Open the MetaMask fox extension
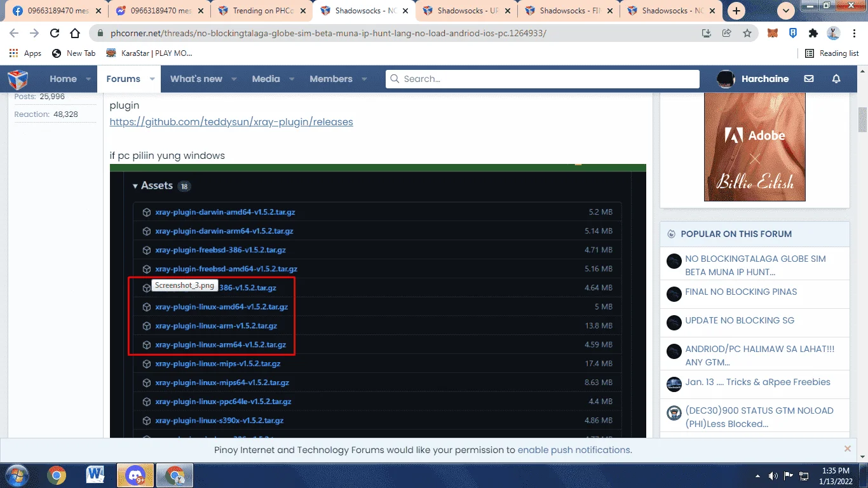Viewport: 868px width, 488px height. coord(773,33)
